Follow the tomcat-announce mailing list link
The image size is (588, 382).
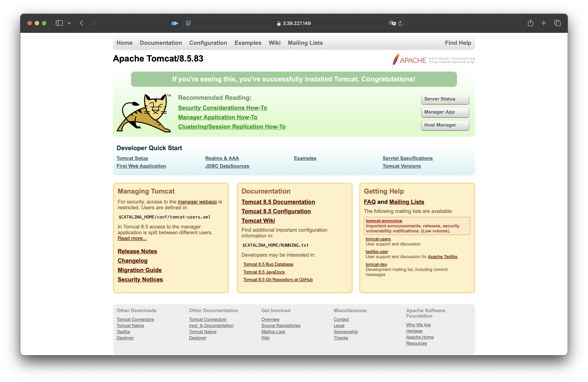coord(384,221)
